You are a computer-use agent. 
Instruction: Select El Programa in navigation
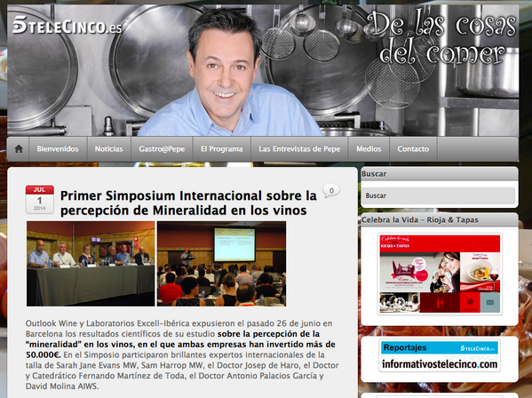tap(221, 149)
